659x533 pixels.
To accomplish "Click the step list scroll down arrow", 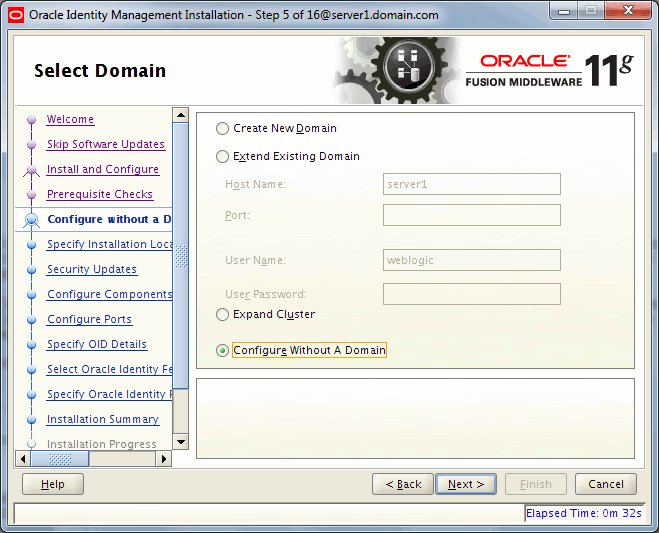I will coord(181,442).
